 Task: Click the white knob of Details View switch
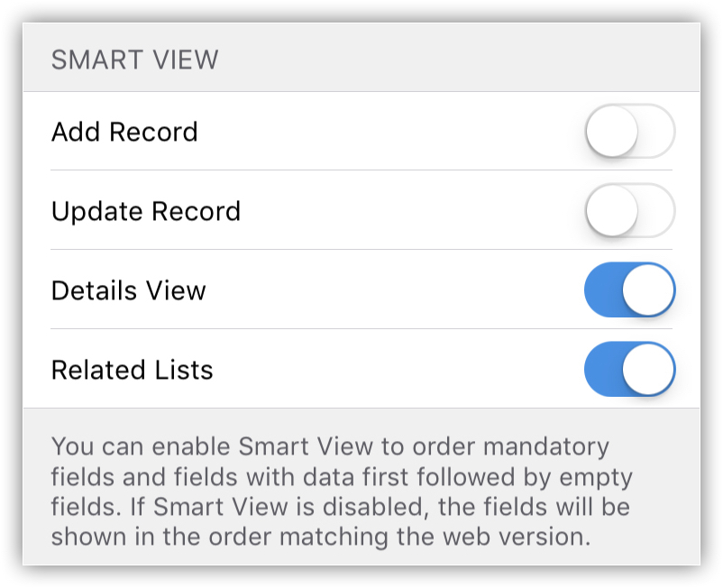pos(648,290)
